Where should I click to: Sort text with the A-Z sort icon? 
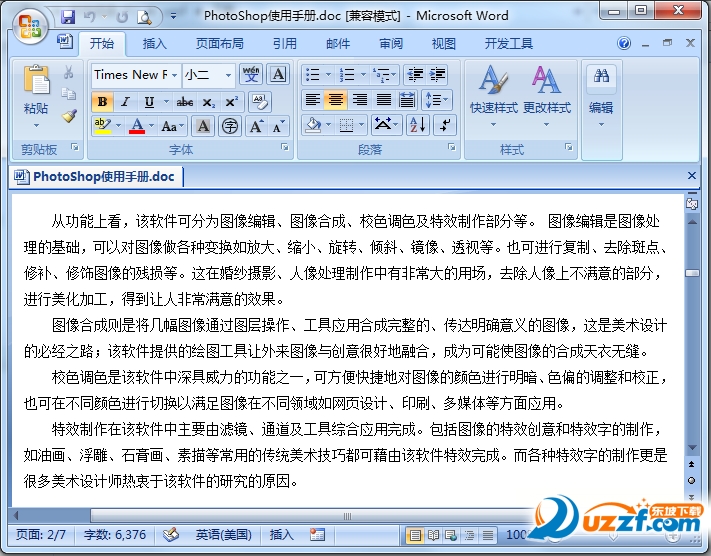[x=418, y=125]
